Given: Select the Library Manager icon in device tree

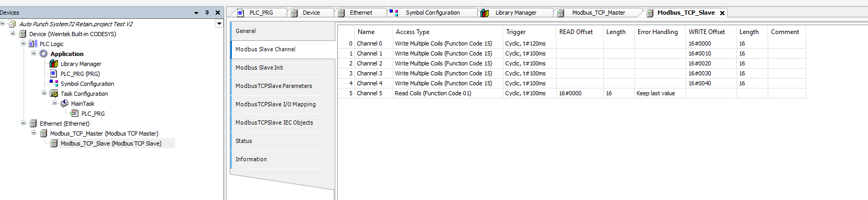Looking at the screenshot, I should tap(54, 64).
